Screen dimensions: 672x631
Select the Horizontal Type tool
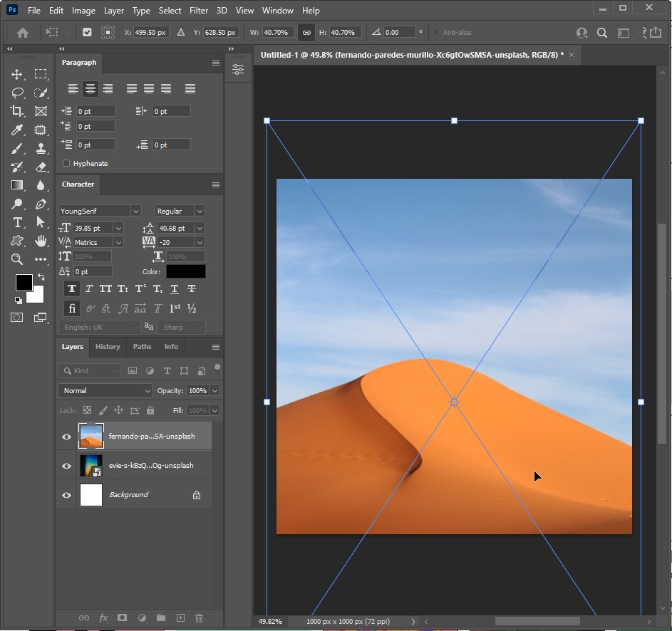point(17,222)
